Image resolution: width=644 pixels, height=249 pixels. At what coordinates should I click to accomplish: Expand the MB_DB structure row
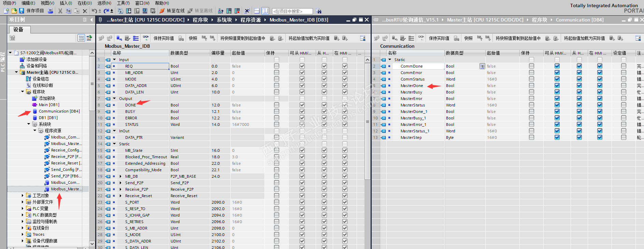coord(120,176)
